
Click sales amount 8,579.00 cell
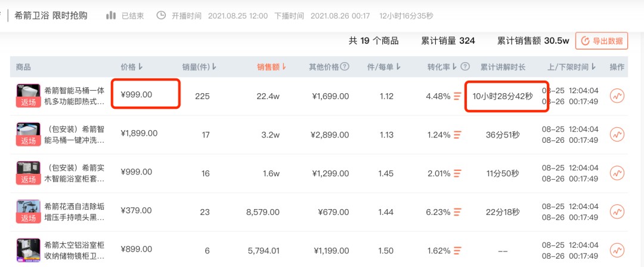[x=263, y=212]
